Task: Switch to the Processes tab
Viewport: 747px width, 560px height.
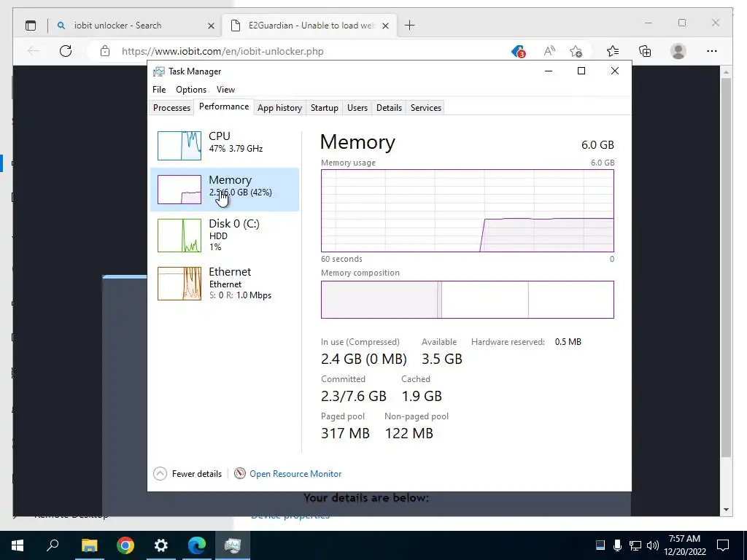Action: pyautogui.click(x=171, y=108)
